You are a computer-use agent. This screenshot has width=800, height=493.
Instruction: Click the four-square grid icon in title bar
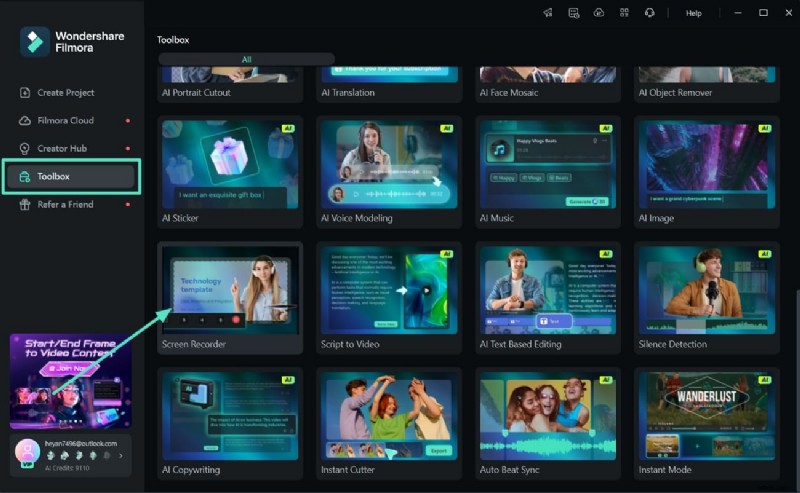click(624, 13)
